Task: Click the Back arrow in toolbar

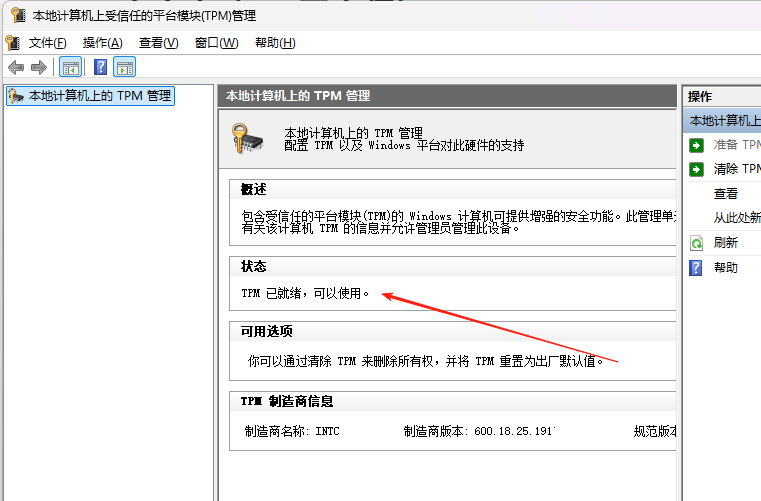Action: pyautogui.click(x=15, y=67)
